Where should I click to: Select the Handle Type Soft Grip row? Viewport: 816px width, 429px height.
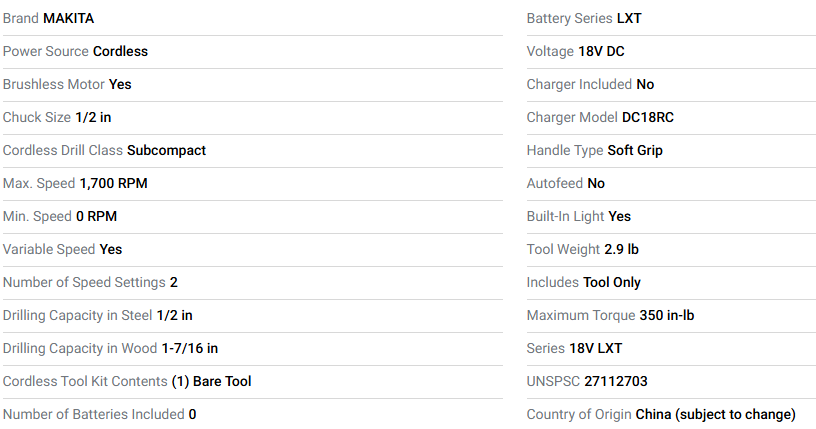pyautogui.click(x=594, y=150)
